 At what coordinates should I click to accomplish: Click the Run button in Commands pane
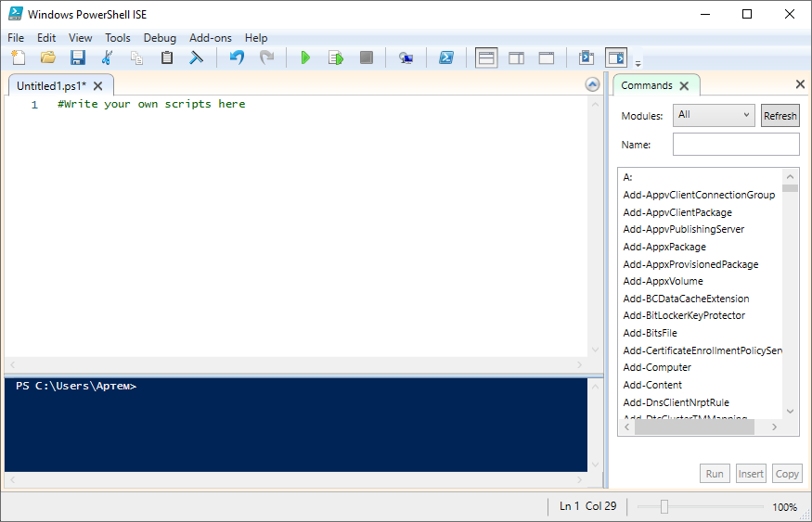[715, 474]
